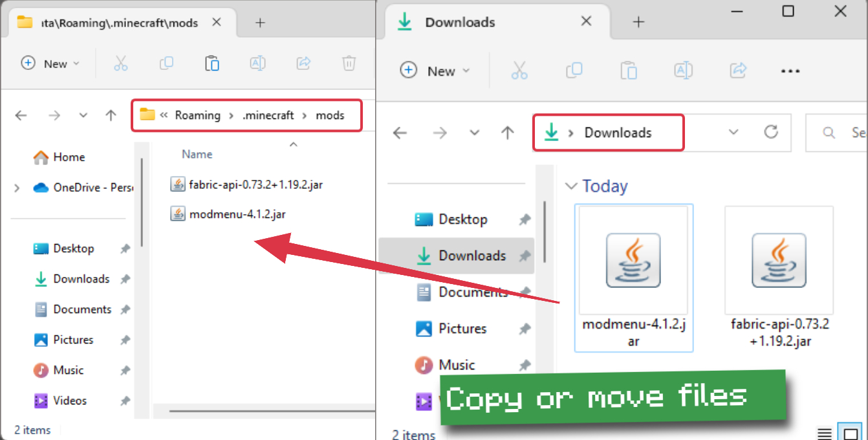Click the Share icon in Downloads window
This screenshot has width=868, height=440.
coord(738,71)
